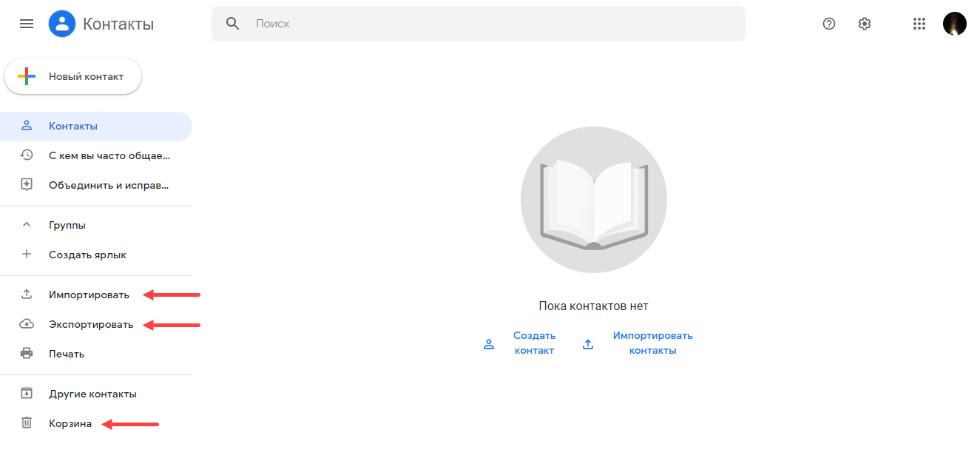Click the history clock sidebar icon
Viewport: 980px width, 464px height.
(27, 155)
